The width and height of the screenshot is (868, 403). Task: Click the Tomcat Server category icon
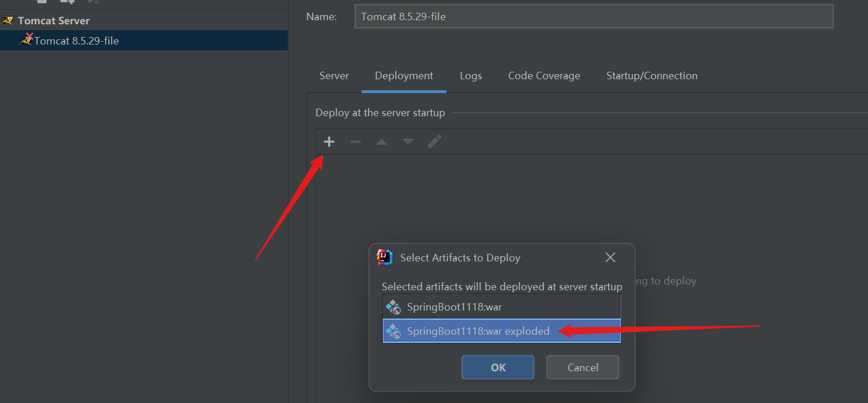pyautogui.click(x=8, y=21)
